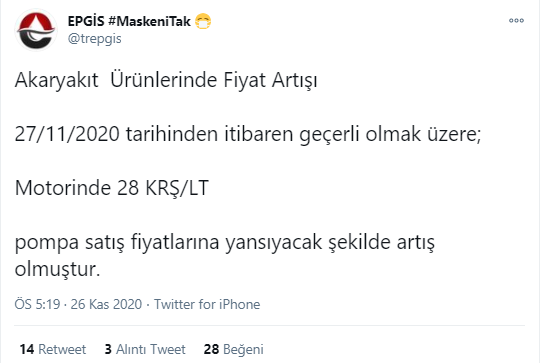The image size is (546, 363).
Task: Click the final word olmuştur.
Action: pyautogui.click(x=57, y=270)
